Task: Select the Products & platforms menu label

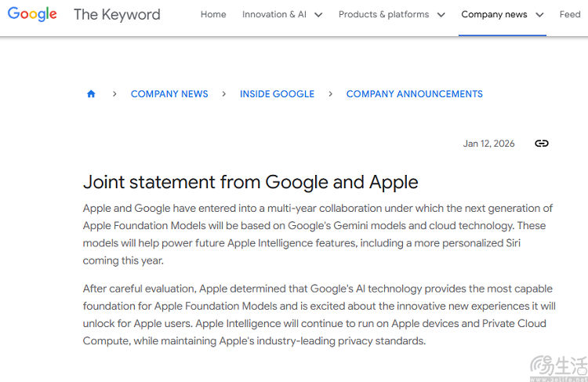Action: coord(383,14)
